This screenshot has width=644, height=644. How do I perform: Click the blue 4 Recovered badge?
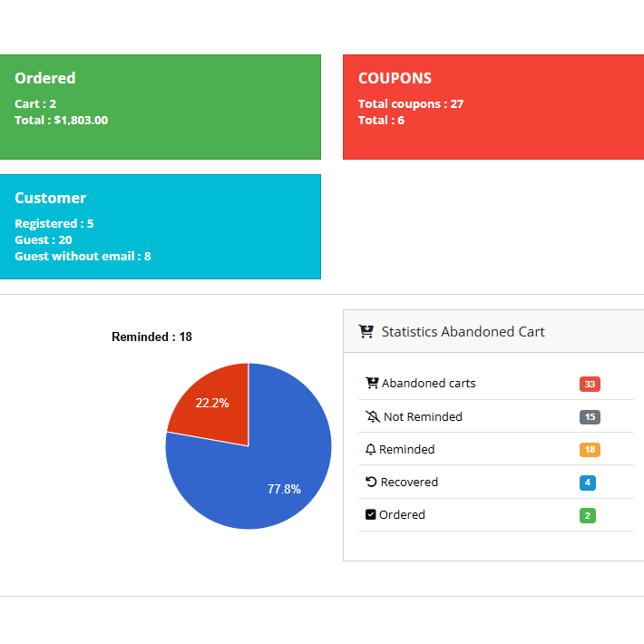tap(587, 483)
